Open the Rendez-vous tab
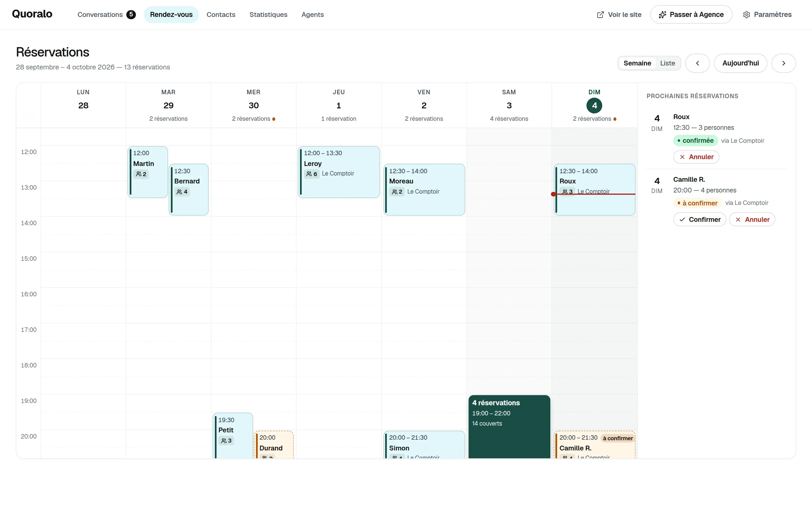Image resolution: width=812 pixels, height=508 pixels. tap(171, 14)
